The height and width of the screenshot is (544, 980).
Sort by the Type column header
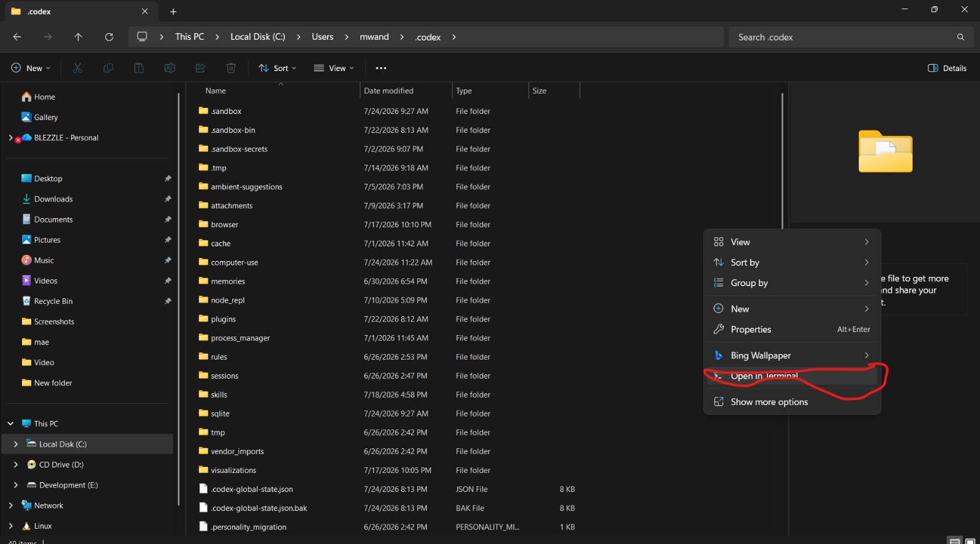click(x=491, y=91)
